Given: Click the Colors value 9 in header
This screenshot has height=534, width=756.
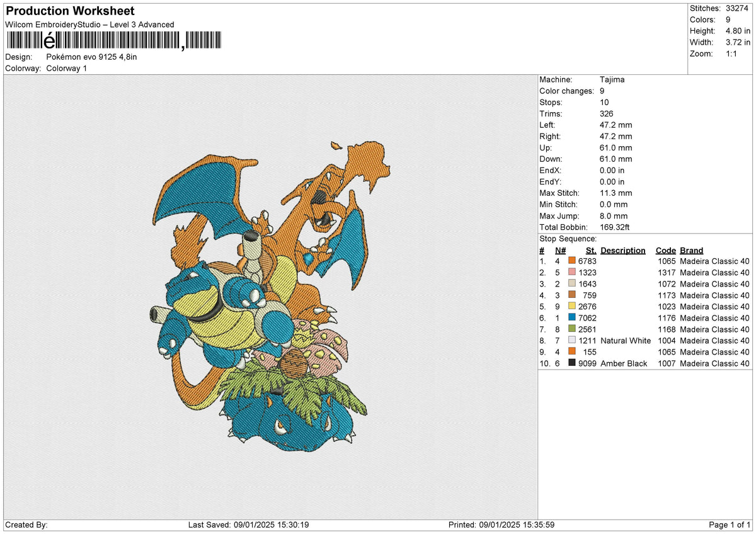Looking at the screenshot, I should [728, 20].
